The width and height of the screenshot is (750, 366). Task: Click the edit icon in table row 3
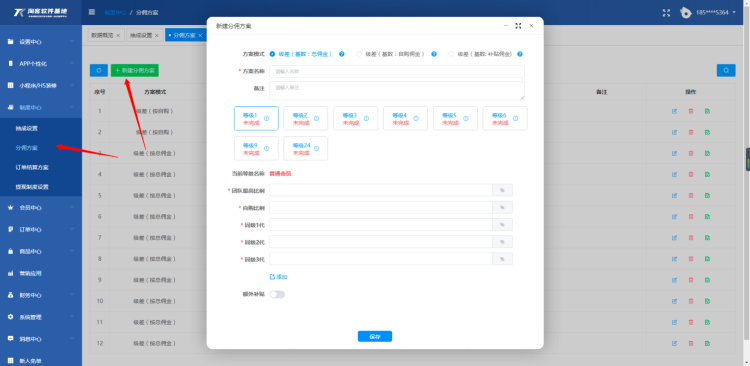(x=674, y=153)
